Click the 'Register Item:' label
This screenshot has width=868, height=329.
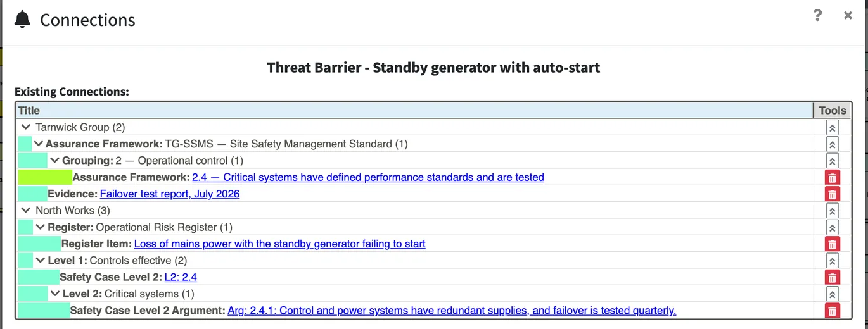tap(96, 244)
